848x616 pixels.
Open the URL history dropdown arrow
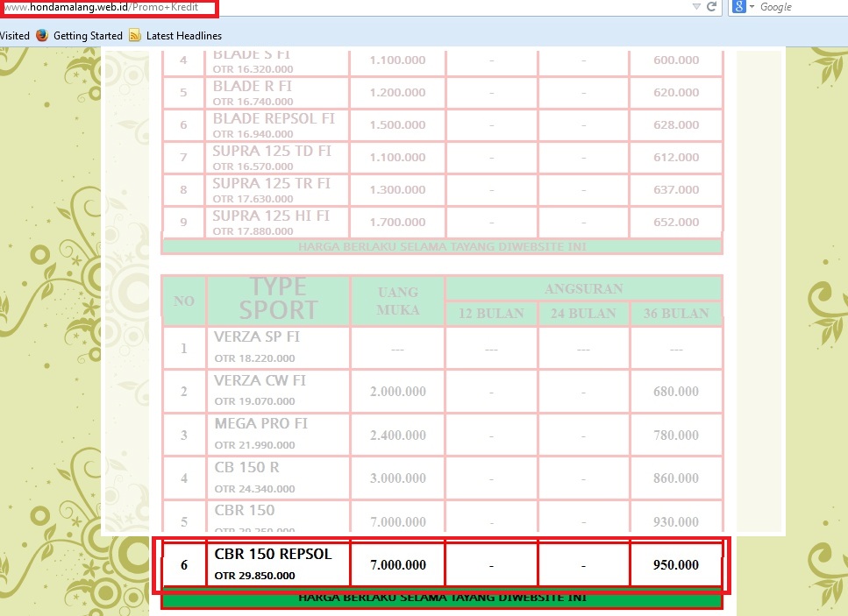(696, 7)
